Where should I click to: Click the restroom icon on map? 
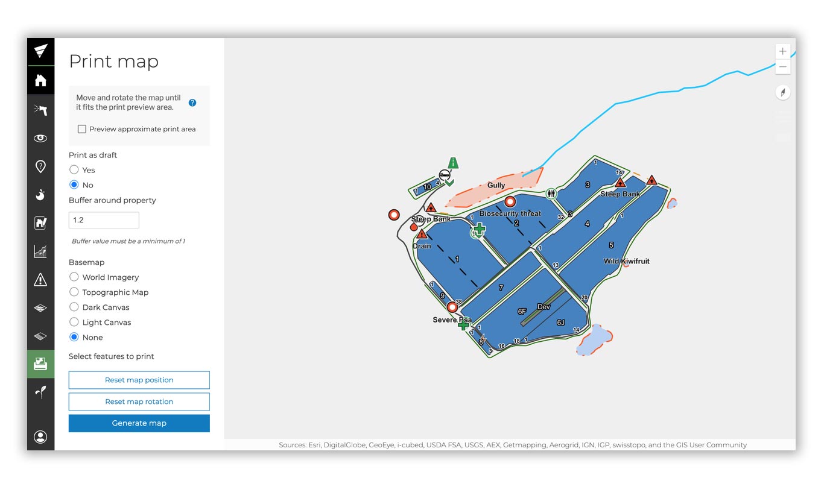(x=551, y=194)
